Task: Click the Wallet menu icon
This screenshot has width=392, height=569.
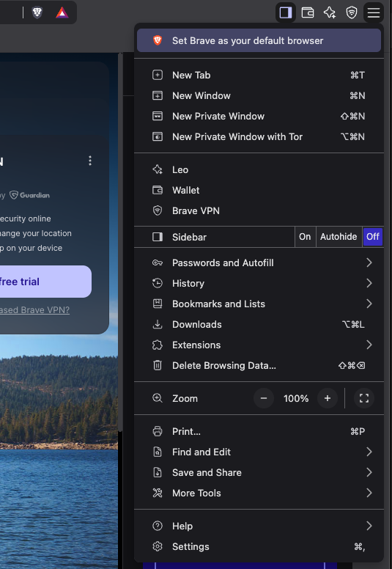Action: (x=158, y=190)
